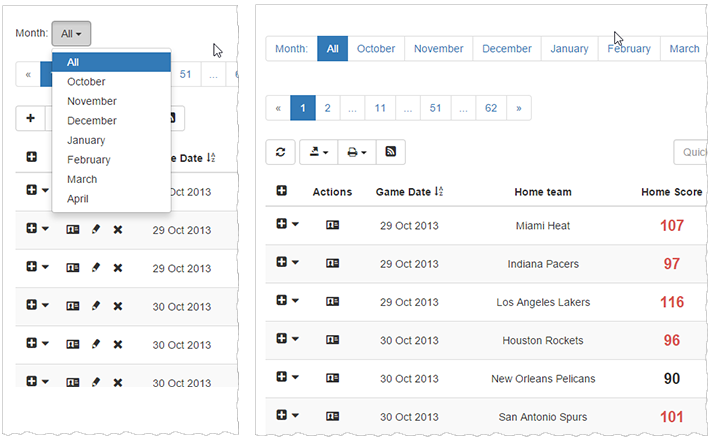710x441 pixels.
Task: Click the Houston Rockets score 96
Action: (672, 340)
